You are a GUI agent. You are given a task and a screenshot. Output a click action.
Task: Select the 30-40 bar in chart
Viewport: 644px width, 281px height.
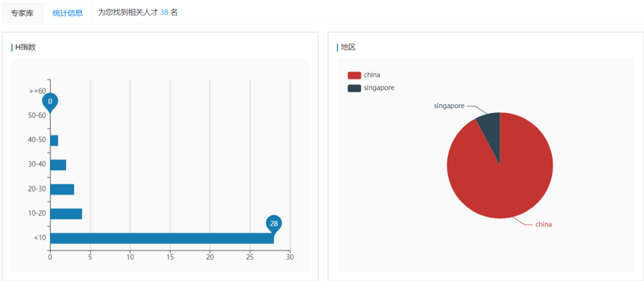58,165
